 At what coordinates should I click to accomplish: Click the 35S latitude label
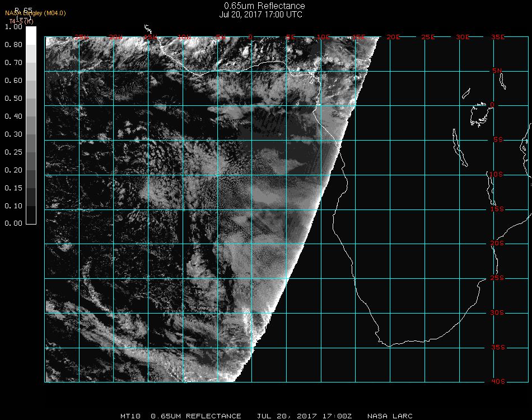pos(498,347)
